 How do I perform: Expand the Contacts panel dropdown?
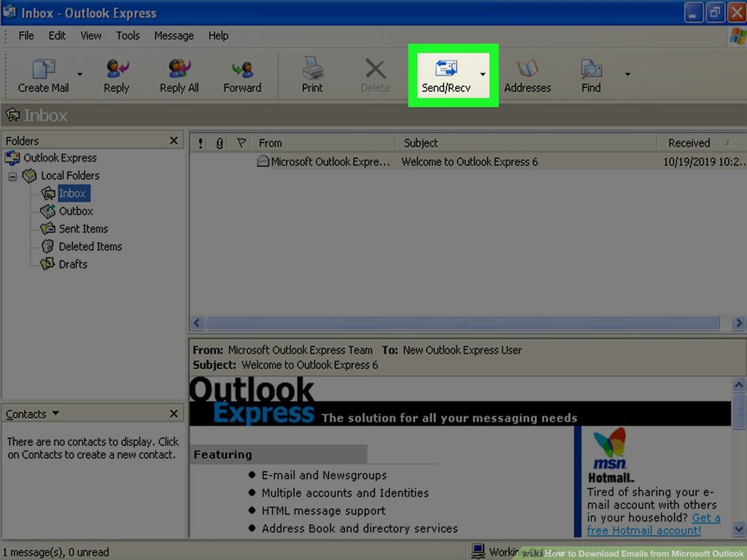pos(56,413)
